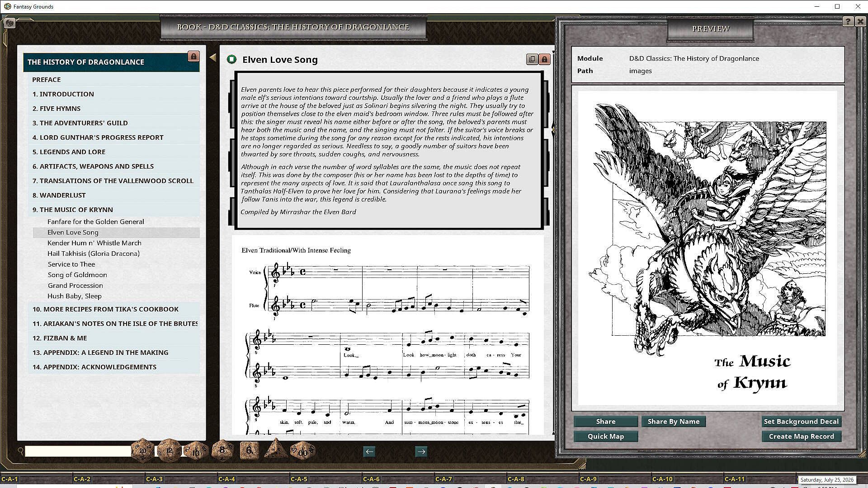Click the Quick Map button
The image size is (868, 488).
(x=605, y=436)
